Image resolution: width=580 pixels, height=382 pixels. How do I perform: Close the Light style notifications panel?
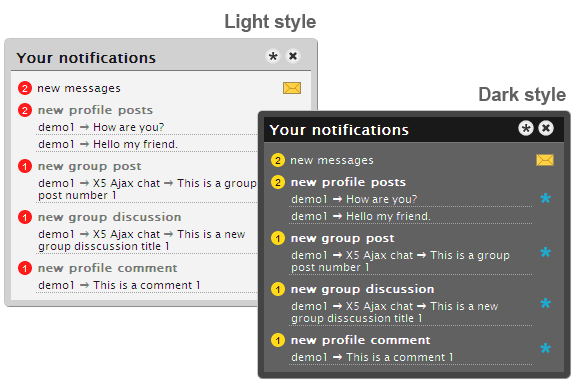[293, 56]
